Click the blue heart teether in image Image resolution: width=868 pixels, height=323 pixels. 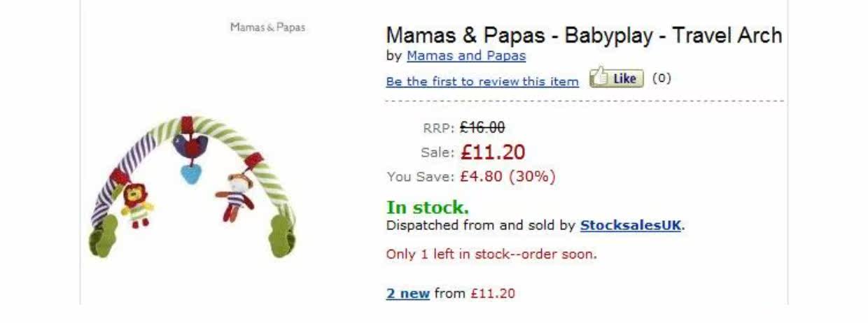[x=190, y=171]
